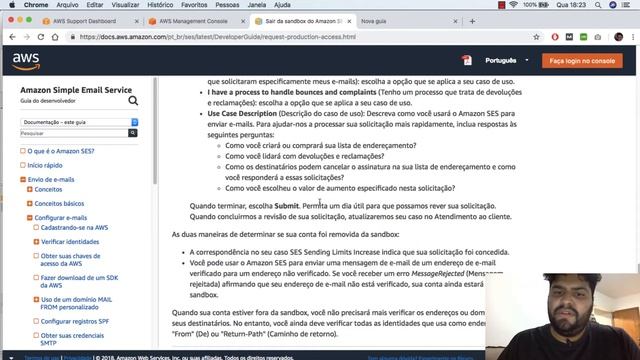Go back with browser back arrow
This screenshot has height=360, width=640.
tap(12, 37)
